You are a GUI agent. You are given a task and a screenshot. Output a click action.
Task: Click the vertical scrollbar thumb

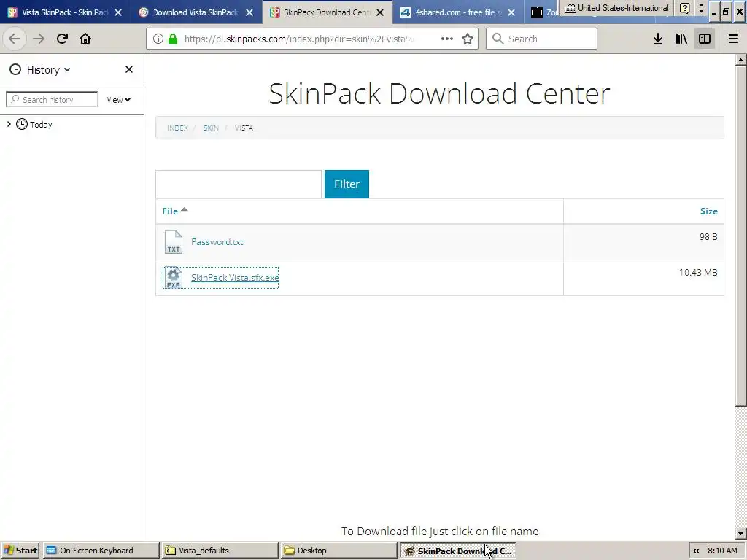741,236
